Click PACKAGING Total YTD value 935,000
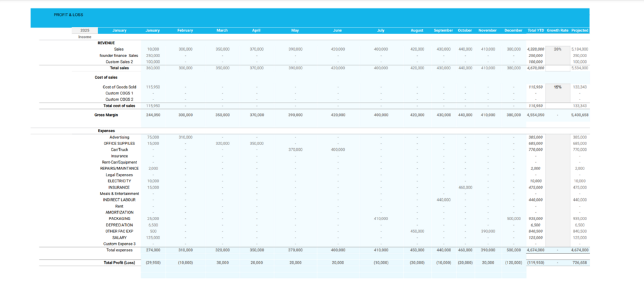Image resolution: width=644 pixels, height=290 pixels. tap(536, 218)
